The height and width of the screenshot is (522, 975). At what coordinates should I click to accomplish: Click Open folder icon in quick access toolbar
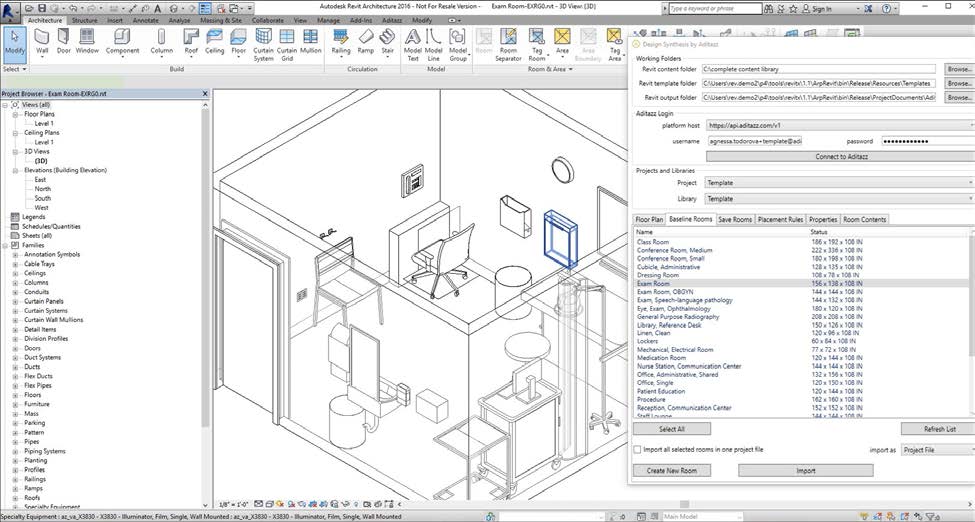point(30,9)
